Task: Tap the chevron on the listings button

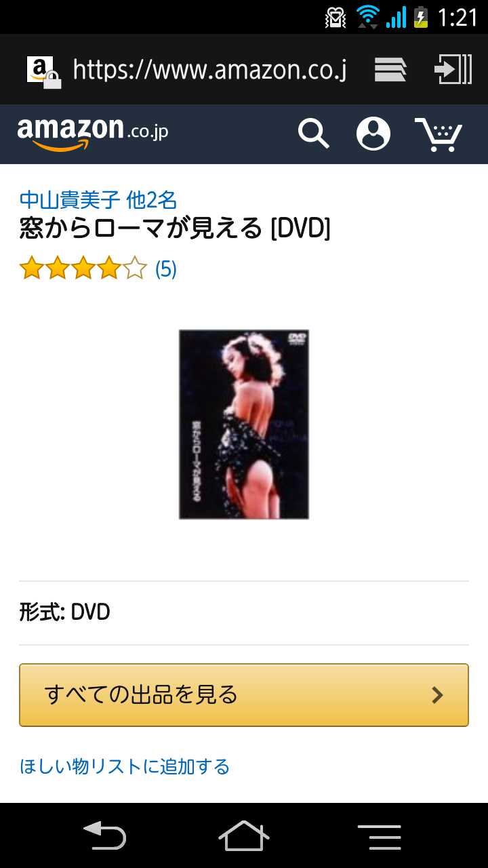Action: tap(438, 695)
